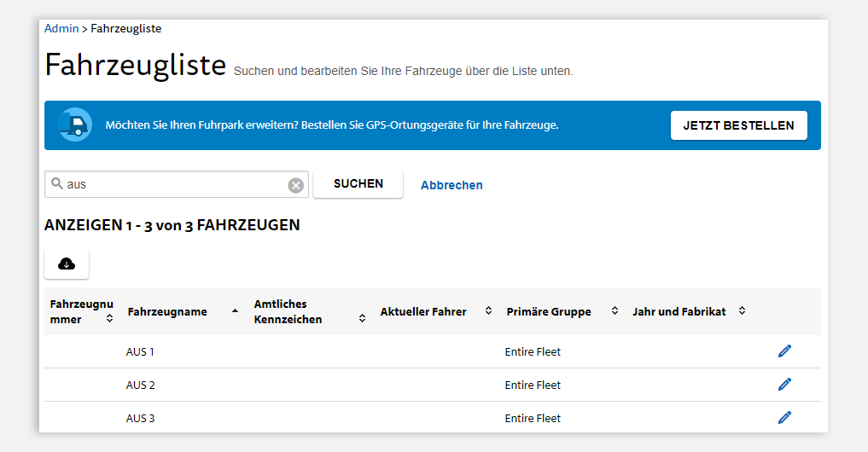Edit vehicle AUS 1 with pencil icon
Screen dimensions: 868x452
[x=784, y=351]
